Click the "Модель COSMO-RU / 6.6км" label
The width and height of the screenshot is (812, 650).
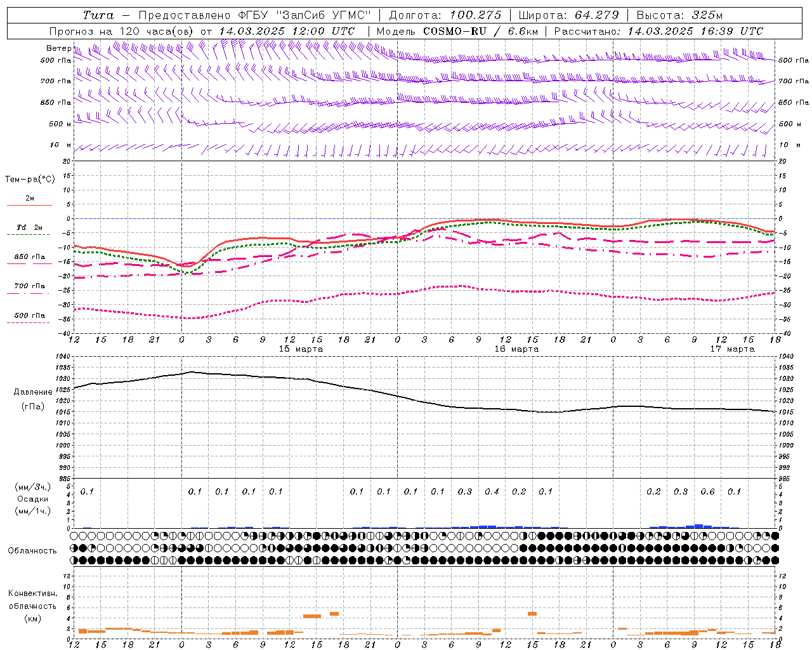(457, 31)
